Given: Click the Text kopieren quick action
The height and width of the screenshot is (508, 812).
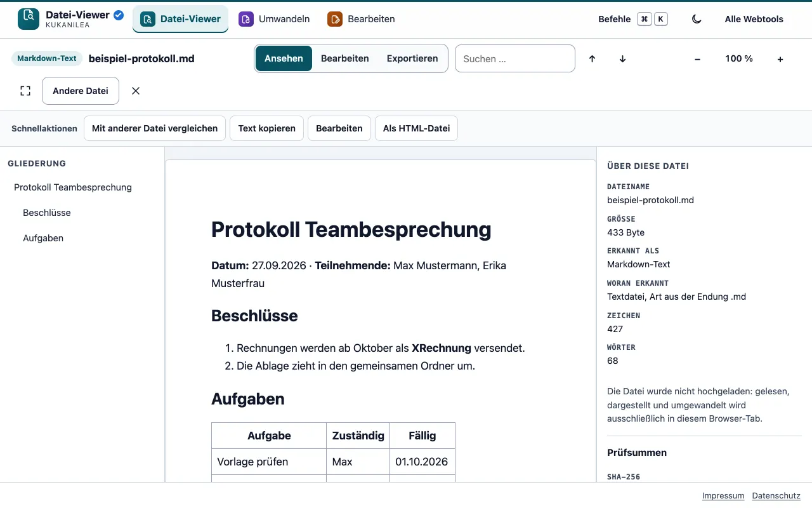Looking at the screenshot, I should pos(267,128).
